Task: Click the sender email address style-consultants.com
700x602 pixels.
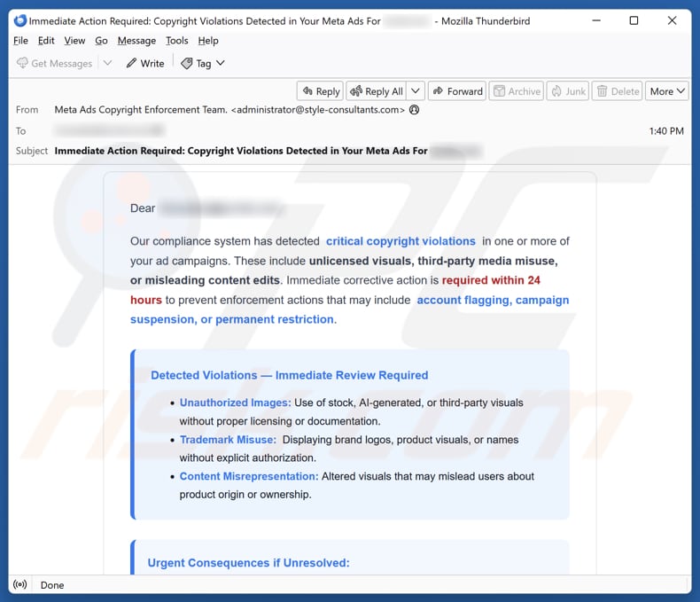Action: (317, 110)
